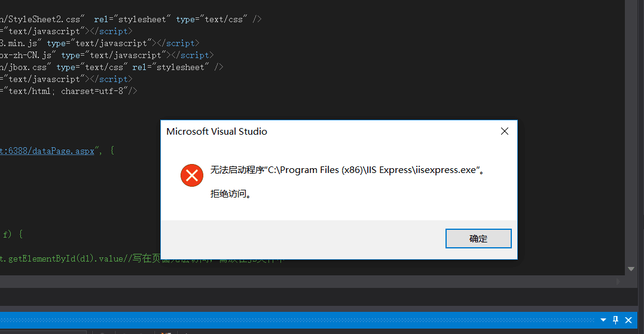Image resolution: width=644 pixels, height=334 pixels.
Task: Click the getElementById(d1).value code line
Action: coord(142,259)
